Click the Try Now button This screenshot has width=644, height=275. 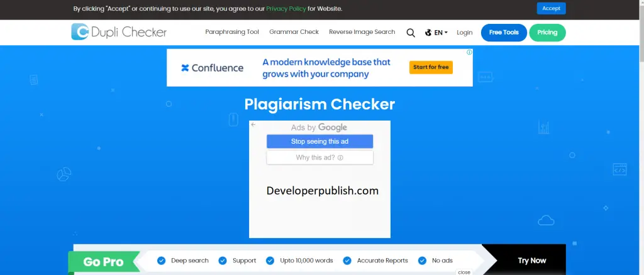tap(532, 261)
